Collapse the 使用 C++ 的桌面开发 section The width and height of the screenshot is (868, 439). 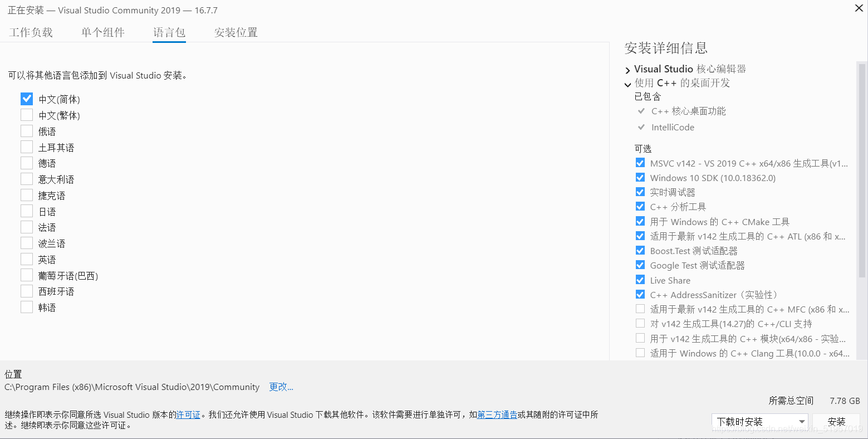[x=628, y=84]
